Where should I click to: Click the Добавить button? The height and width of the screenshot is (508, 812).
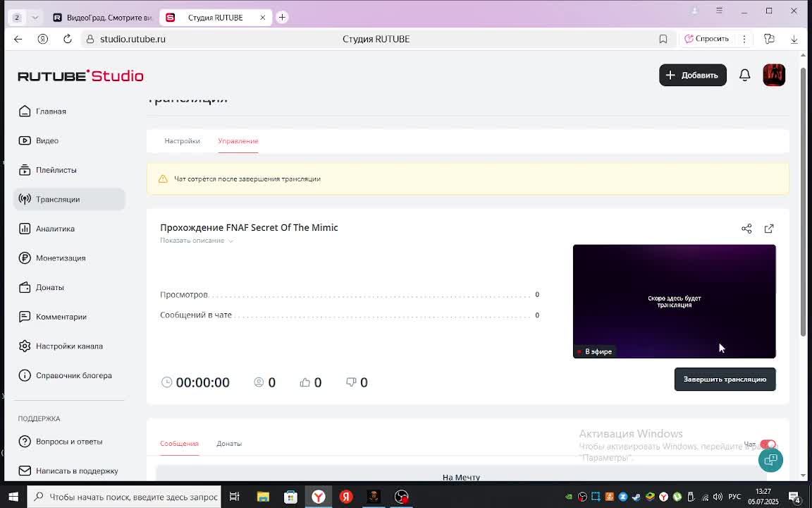point(693,75)
